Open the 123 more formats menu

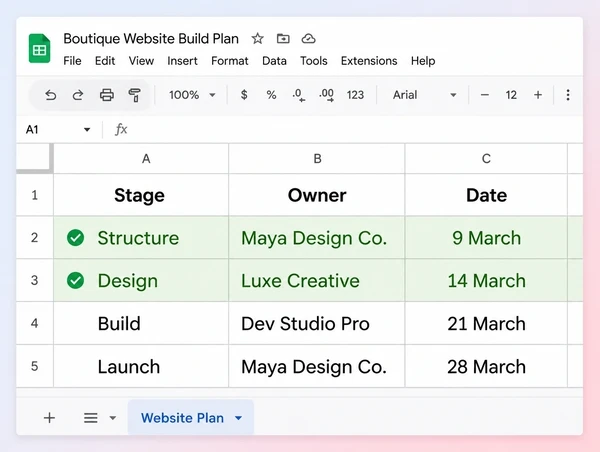[355, 95]
